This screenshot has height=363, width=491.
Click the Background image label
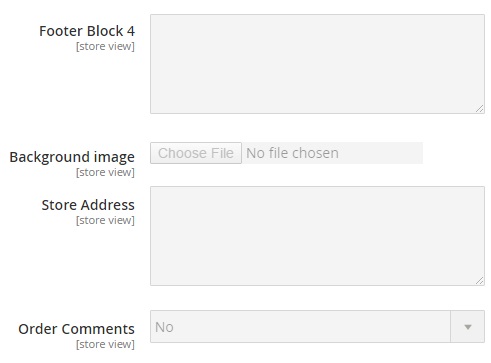coord(72,157)
